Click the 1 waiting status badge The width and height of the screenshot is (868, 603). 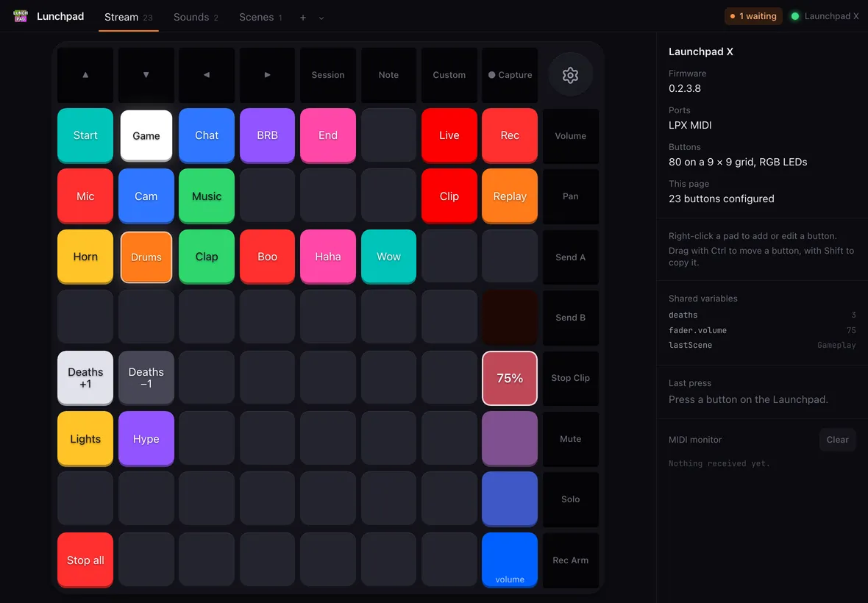753,16
